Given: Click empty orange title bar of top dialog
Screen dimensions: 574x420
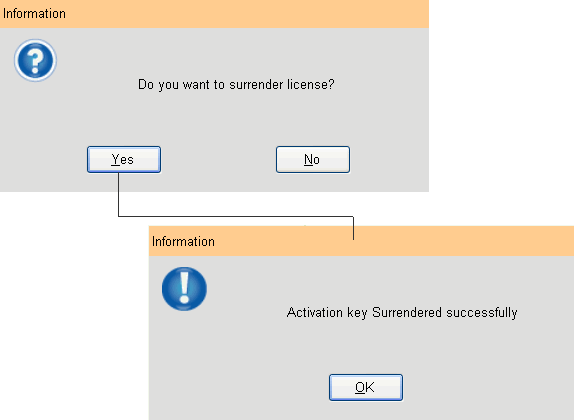Looking at the screenshot, I should coord(249,14).
